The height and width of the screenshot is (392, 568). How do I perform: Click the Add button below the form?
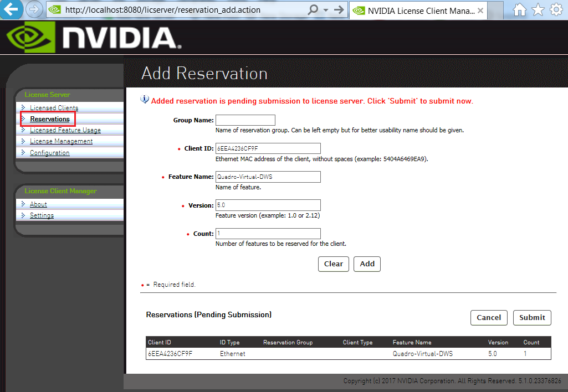[x=367, y=264]
